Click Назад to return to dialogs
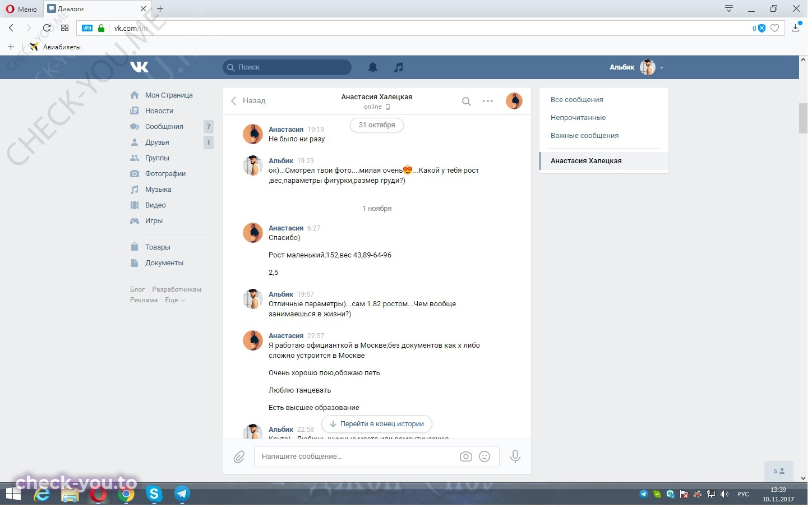812x507 pixels. coord(248,102)
